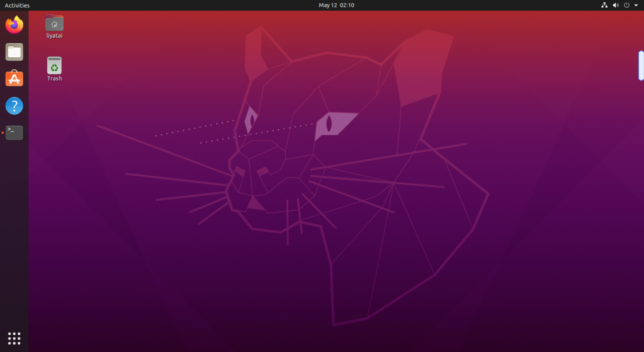Click the cat's large eye on the wallpaper
Viewport: 644px width, 352px height.
(x=330, y=124)
